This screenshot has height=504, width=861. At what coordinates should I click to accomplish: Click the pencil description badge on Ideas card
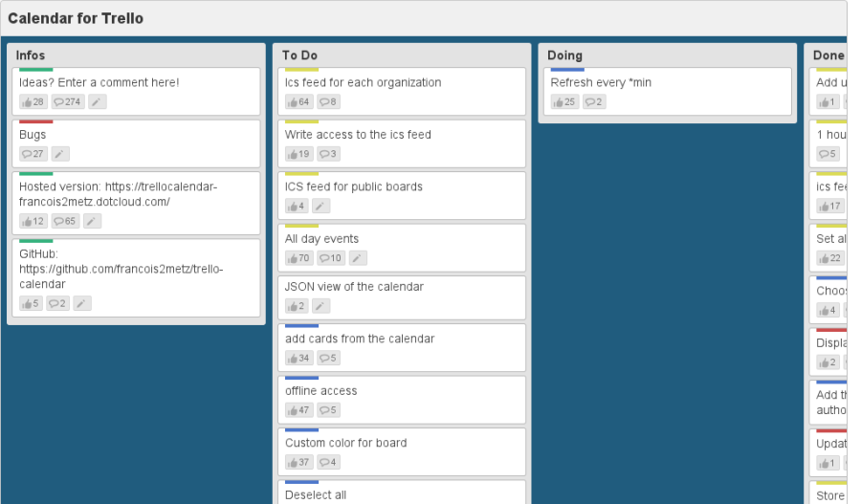pos(98,102)
